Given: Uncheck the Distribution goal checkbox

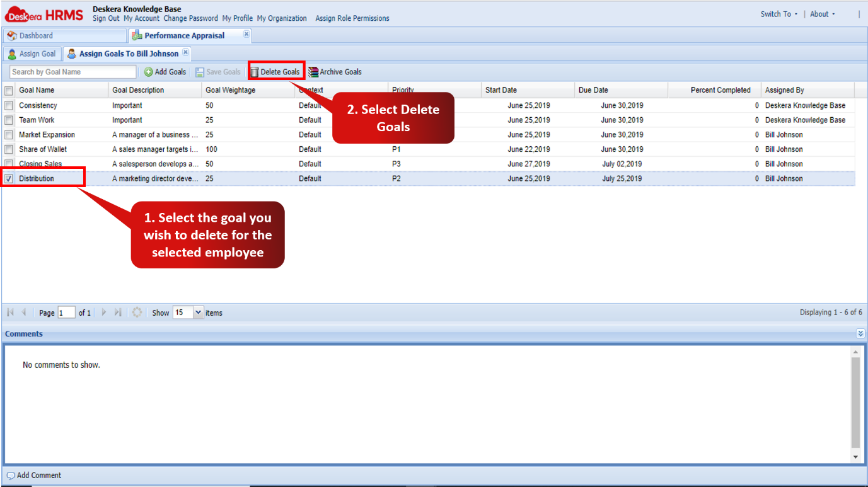Looking at the screenshot, I should tap(9, 179).
